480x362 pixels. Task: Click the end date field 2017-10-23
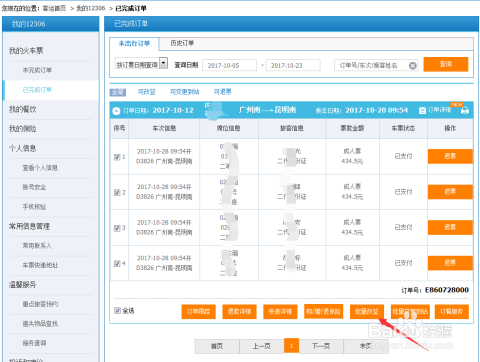point(293,66)
